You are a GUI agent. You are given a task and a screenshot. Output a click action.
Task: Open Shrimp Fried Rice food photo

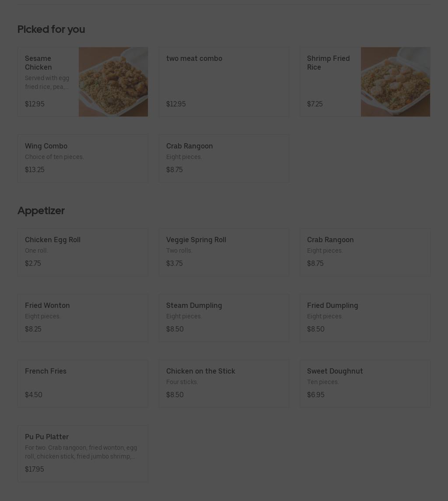(395, 82)
